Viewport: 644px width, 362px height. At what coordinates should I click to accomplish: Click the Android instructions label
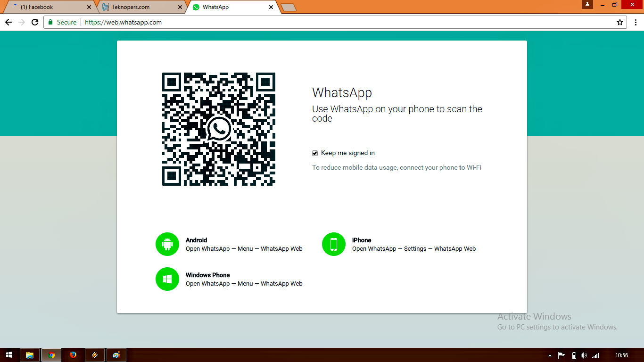[196, 240]
